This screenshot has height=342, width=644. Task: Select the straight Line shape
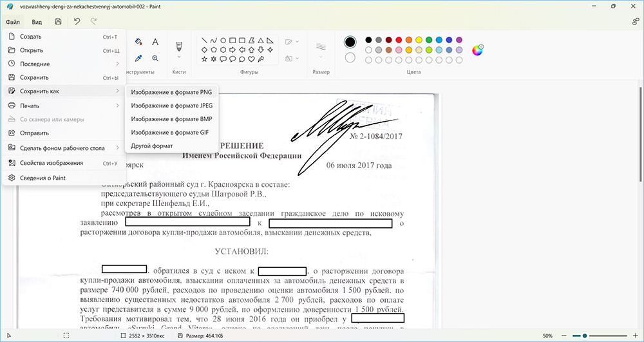coord(204,41)
